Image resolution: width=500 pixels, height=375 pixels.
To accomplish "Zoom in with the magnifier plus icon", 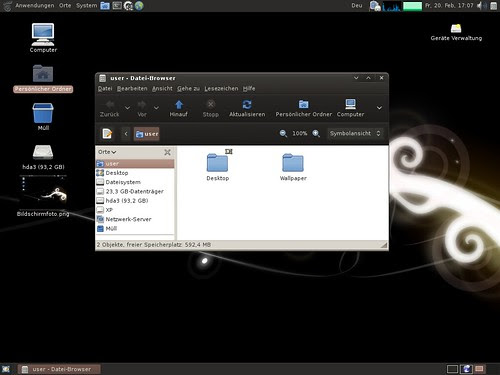I will point(316,133).
